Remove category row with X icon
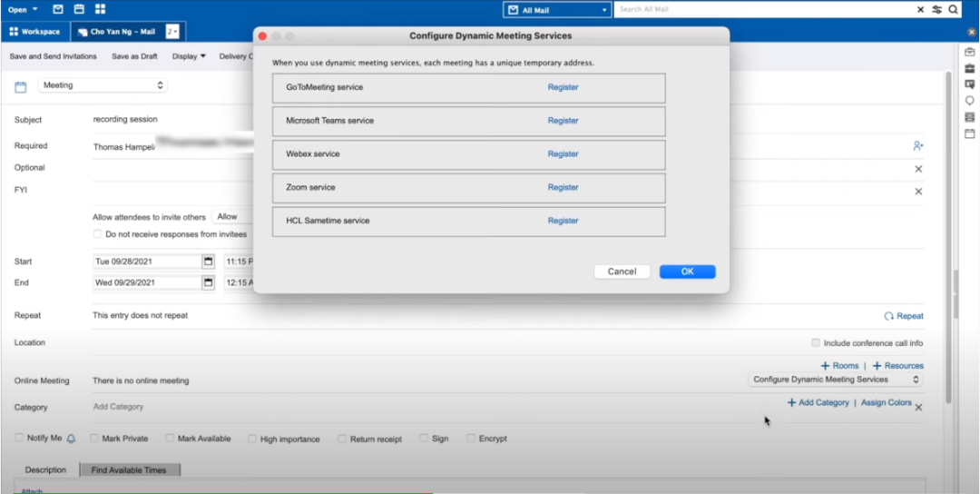 pyautogui.click(x=918, y=408)
